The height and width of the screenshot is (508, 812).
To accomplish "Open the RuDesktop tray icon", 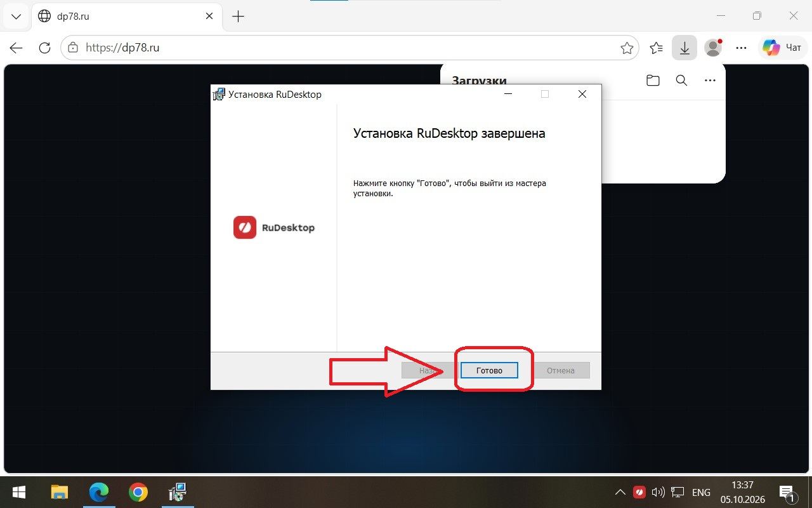I will 640,492.
